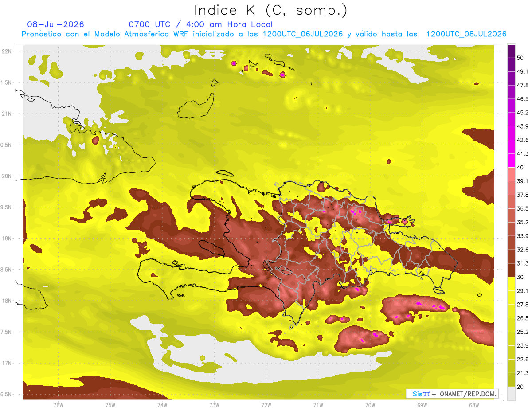Viewport: 532px width, 411px height.
Task: Click the dark purple top colorbar segment above 50
Action: tap(511, 51)
